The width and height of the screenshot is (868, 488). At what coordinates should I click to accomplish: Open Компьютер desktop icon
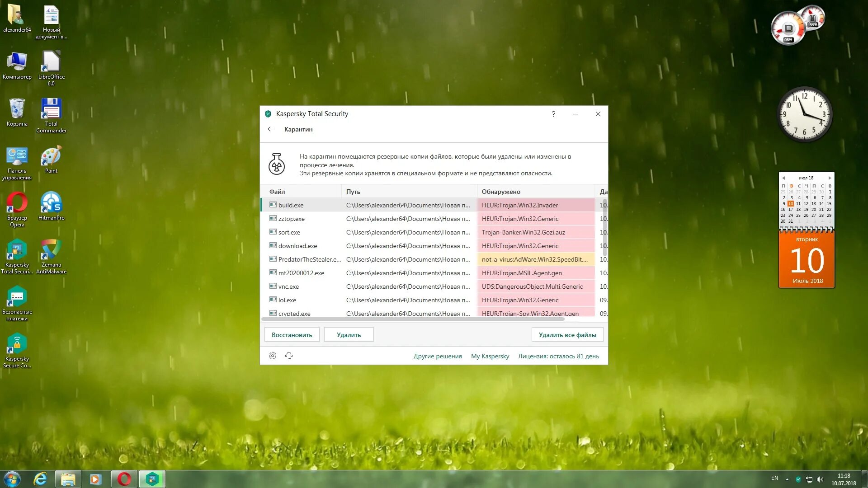[x=17, y=66]
